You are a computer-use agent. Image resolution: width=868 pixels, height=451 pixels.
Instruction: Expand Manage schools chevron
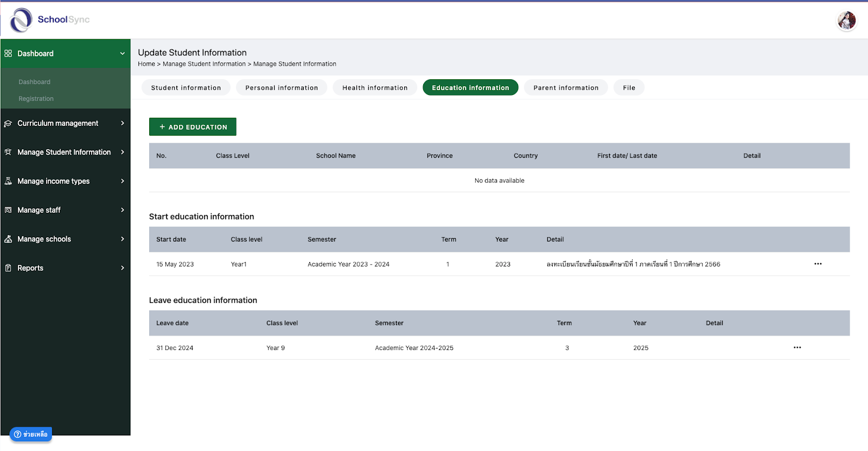click(123, 239)
